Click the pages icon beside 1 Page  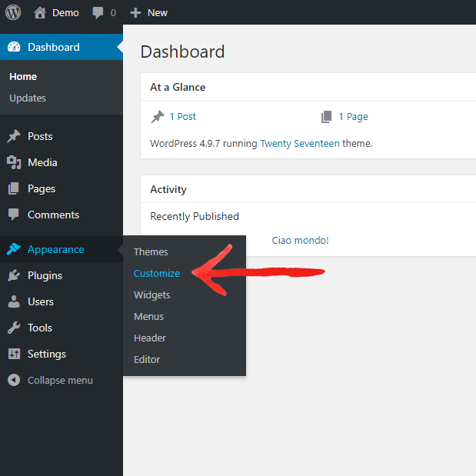click(326, 117)
